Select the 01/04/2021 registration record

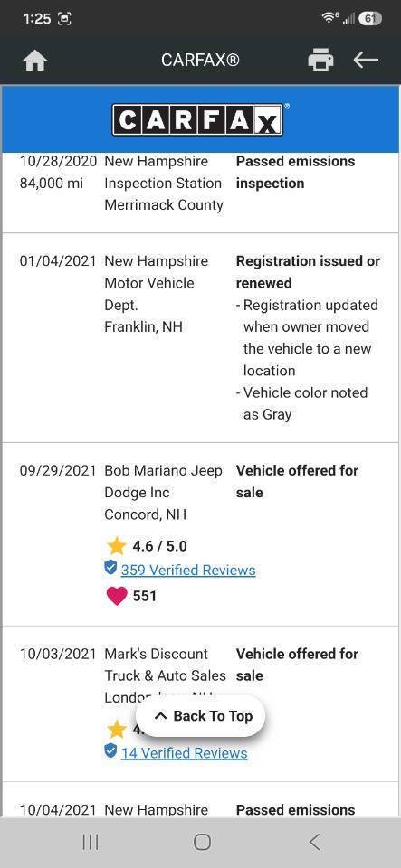tap(201, 337)
